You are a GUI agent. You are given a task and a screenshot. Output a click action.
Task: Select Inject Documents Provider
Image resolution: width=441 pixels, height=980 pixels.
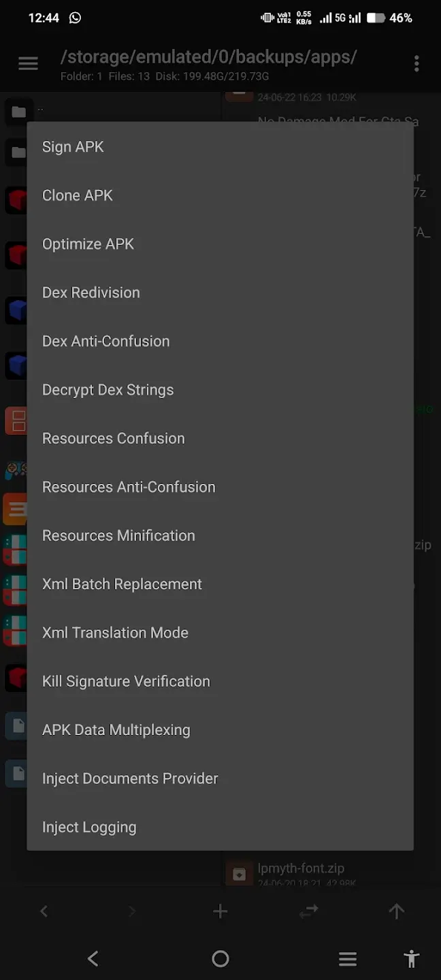(x=130, y=779)
